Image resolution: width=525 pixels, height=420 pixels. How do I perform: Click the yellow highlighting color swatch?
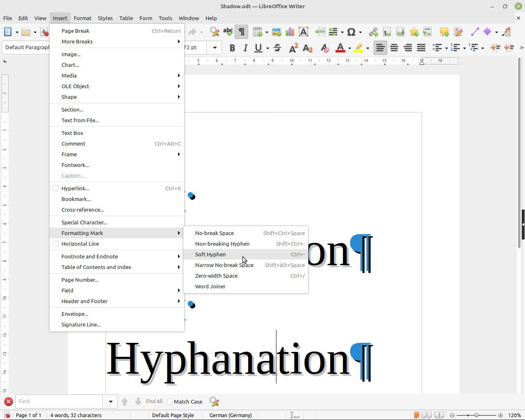tap(359, 48)
